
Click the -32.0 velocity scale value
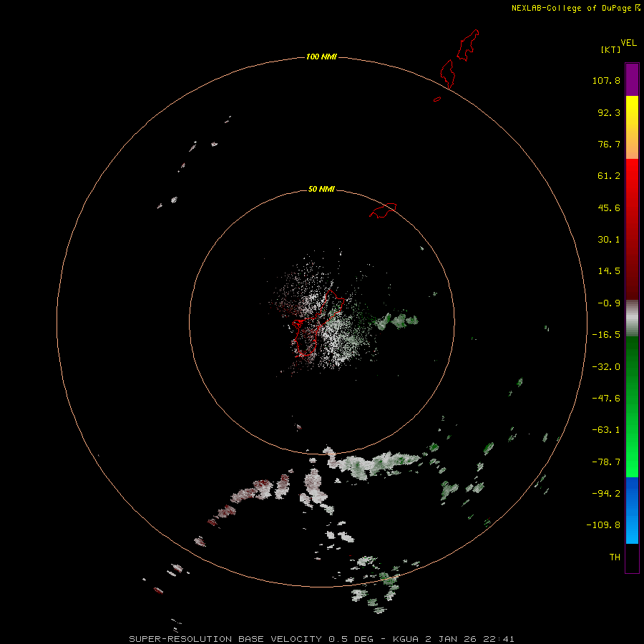[606, 367]
